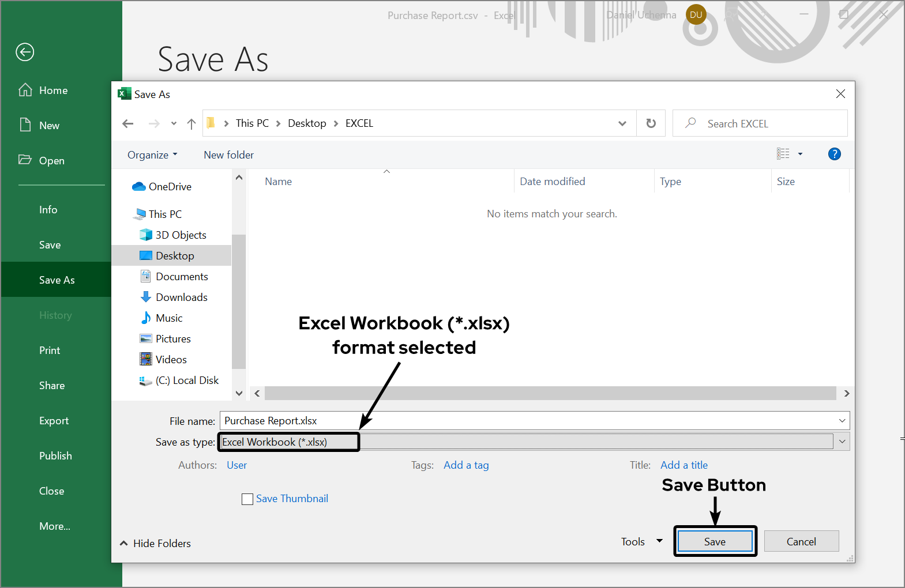Expand the This PC breadcrumb chevron

click(x=278, y=123)
